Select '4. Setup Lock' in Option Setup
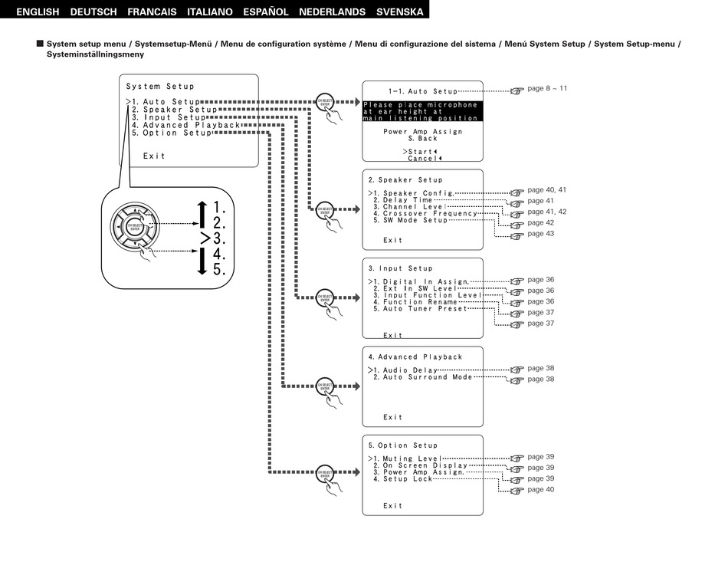728x562 pixels. coord(402,479)
